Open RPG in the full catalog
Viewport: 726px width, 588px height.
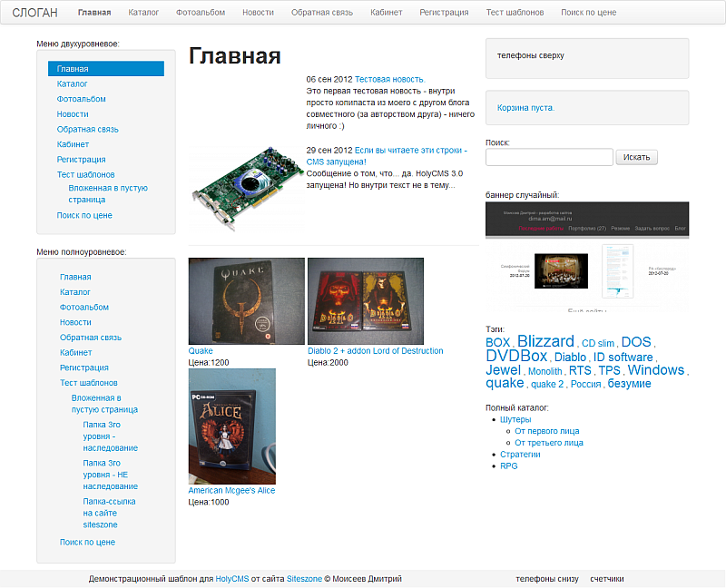tap(508, 466)
